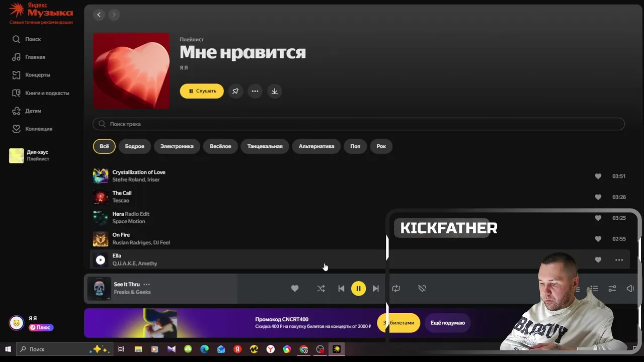The height and width of the screenshot is (362, 644).
Task: Open artist Space Motion link
Action: (129, 222)
